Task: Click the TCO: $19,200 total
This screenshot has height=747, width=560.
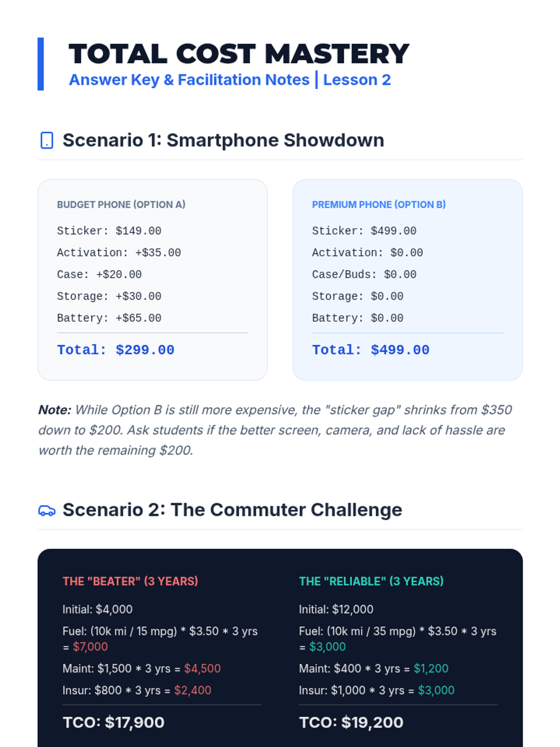Action: (351, 722)
